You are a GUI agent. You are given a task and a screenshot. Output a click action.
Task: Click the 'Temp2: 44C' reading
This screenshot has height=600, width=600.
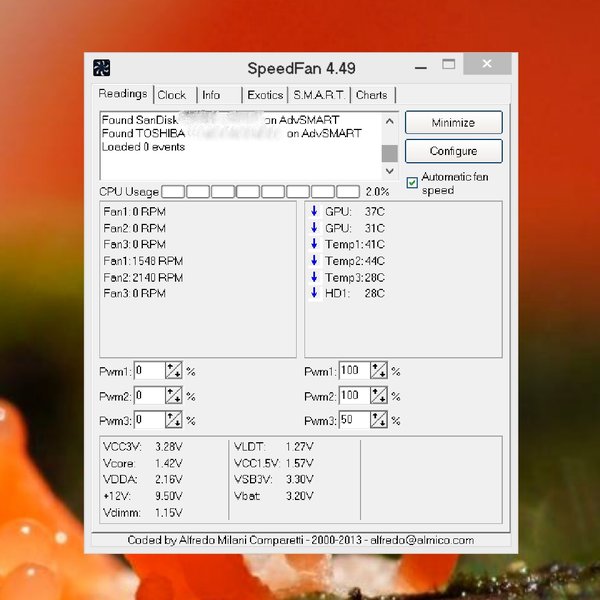click(x=355, y=261)
